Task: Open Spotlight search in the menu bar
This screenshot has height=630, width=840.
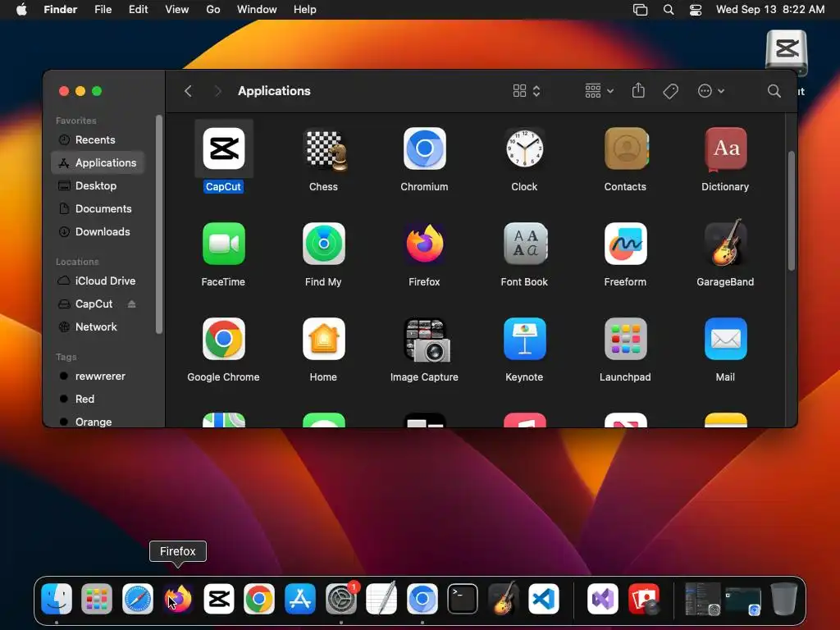Action: [668, 10]
